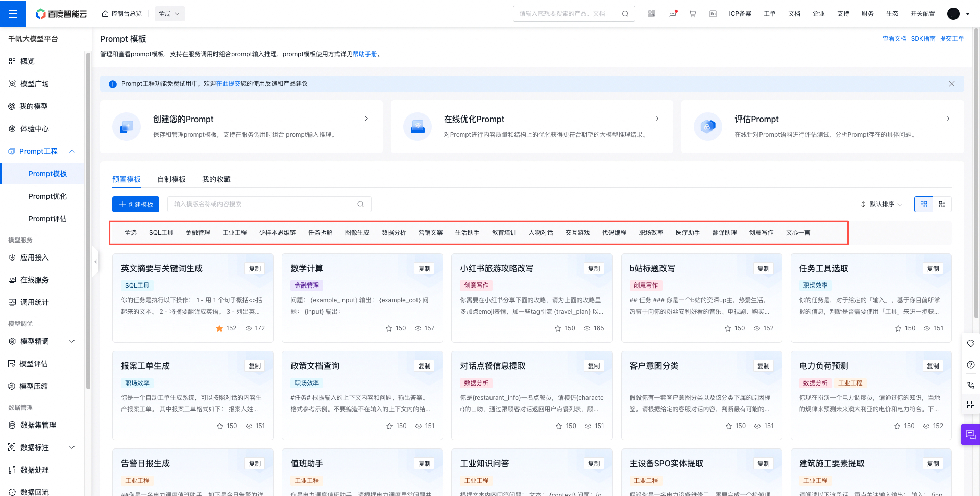Open the 默认排序 sorting dropdown
Viewport: 980px width, 496px height.
click(880, 204)
